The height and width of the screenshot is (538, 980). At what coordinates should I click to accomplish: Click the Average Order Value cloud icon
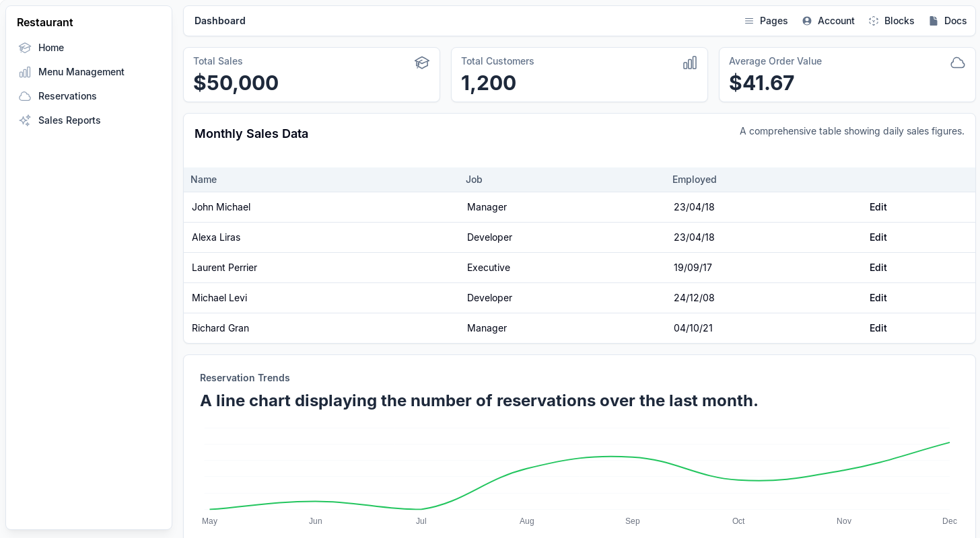(958, 63)
